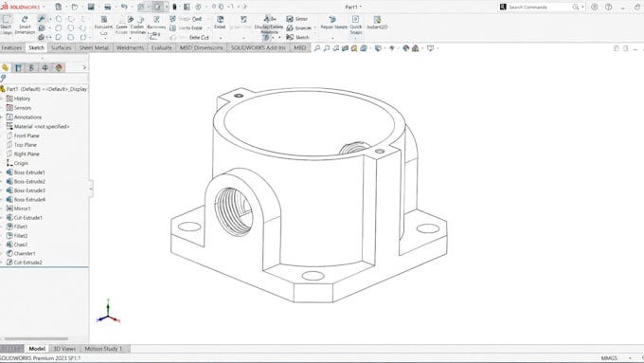
Task: Click the Zoom to Fit magnifier icon
Action: point(317,48)
